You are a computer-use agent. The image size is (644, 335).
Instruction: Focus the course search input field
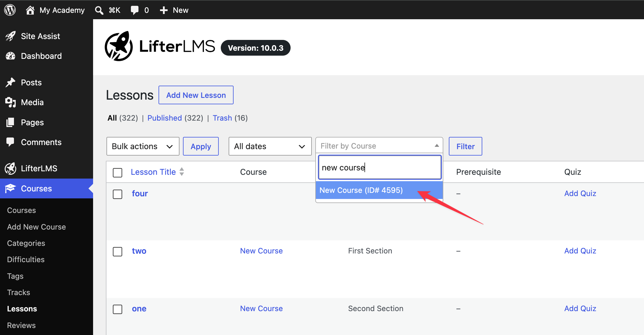(380, 167)
